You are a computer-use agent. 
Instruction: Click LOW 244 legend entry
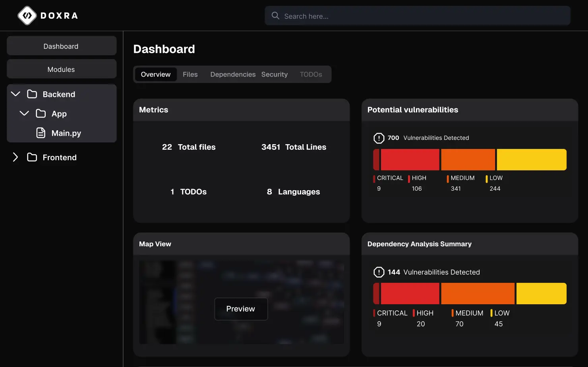(494, 183)
